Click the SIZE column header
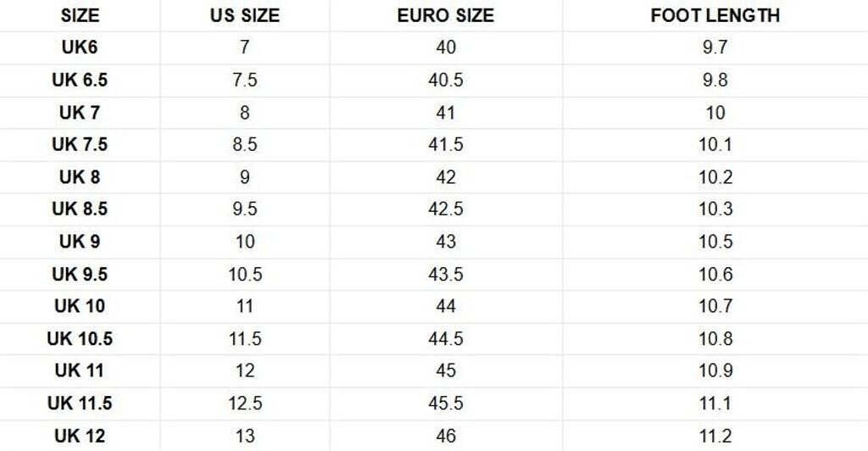The width and height of the screenshot is (868, 451). [x=80, y=15]
